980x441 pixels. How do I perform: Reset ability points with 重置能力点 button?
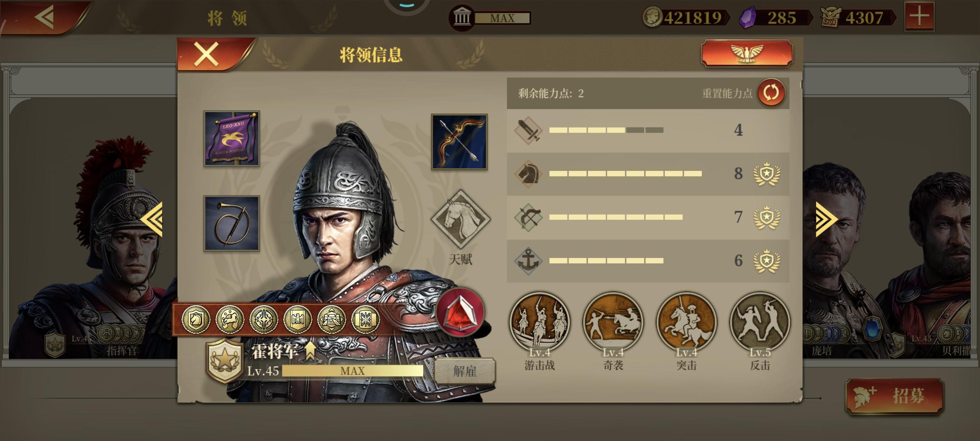(771, 93)
